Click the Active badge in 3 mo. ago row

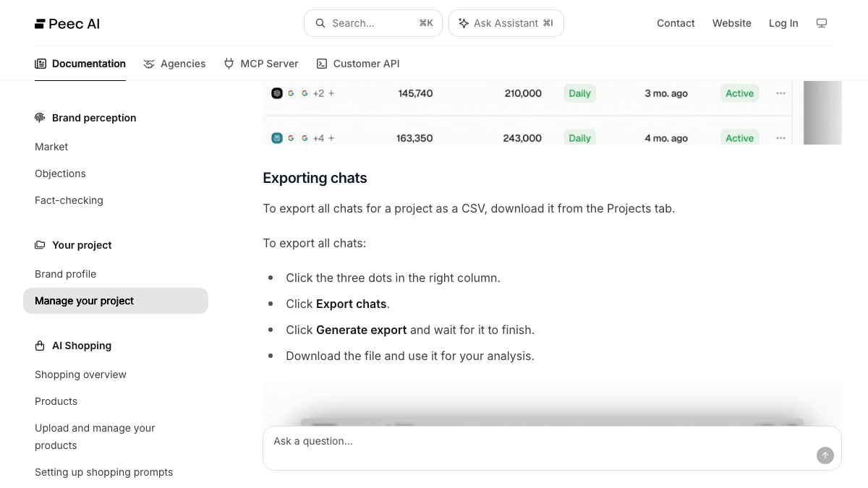click(739, 93)
